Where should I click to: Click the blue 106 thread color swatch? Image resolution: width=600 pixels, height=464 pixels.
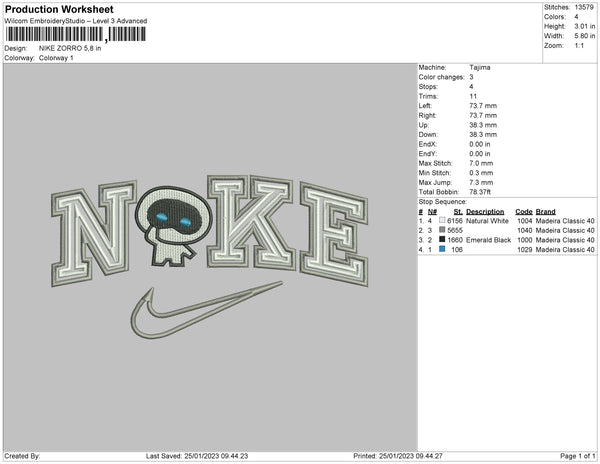(442, 249)
